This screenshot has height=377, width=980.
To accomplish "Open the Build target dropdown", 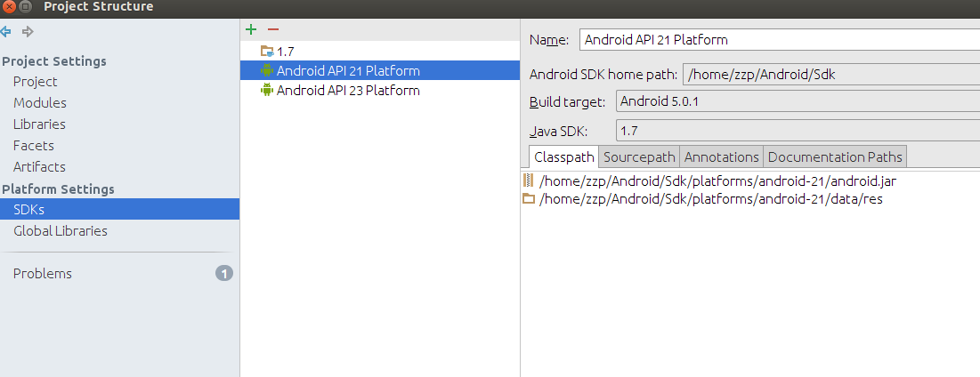I will tap(798, 101).
